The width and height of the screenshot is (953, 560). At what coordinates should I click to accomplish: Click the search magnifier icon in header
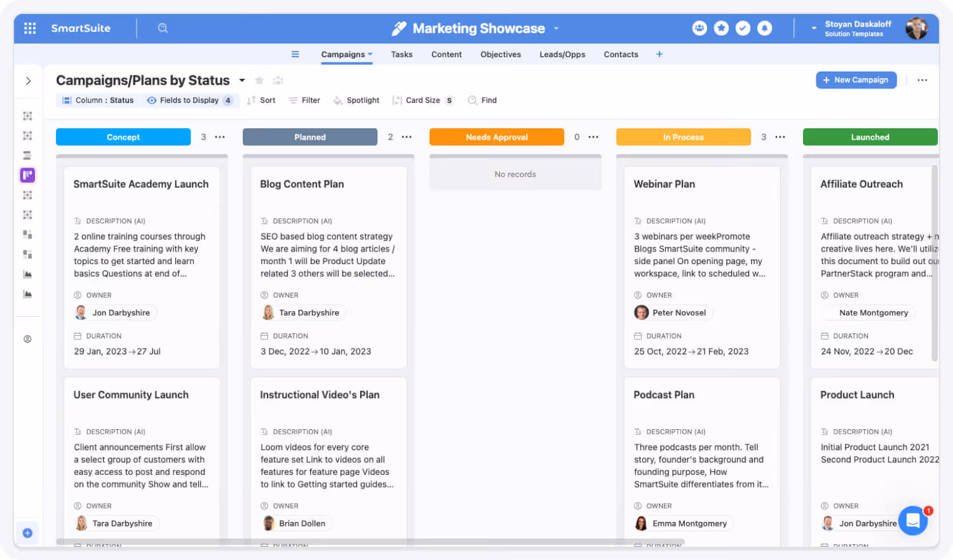(x=163, y=28)
